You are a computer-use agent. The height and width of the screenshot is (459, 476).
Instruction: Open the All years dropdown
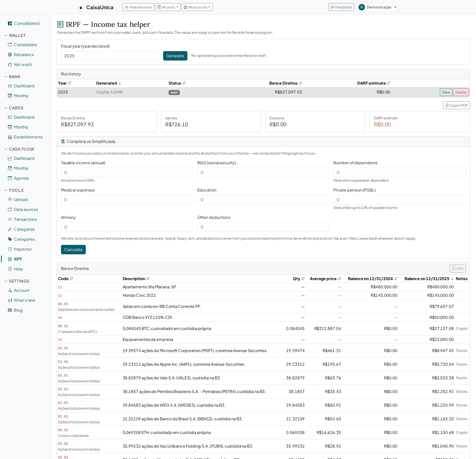coord(168,7)
